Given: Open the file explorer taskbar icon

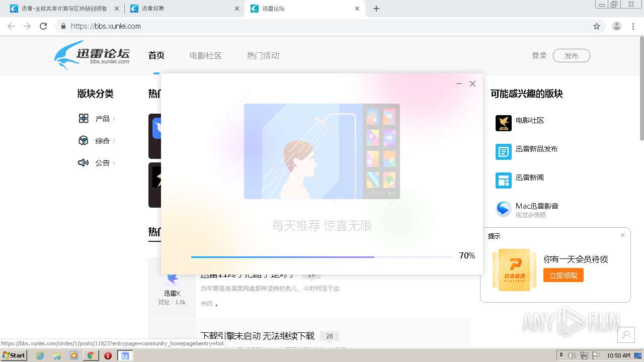Looking at the screenshot, I should coord(57,355).
